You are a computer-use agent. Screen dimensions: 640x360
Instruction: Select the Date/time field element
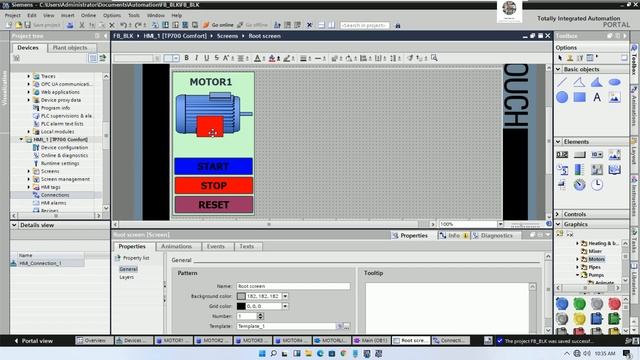click(x=562, y=169)
